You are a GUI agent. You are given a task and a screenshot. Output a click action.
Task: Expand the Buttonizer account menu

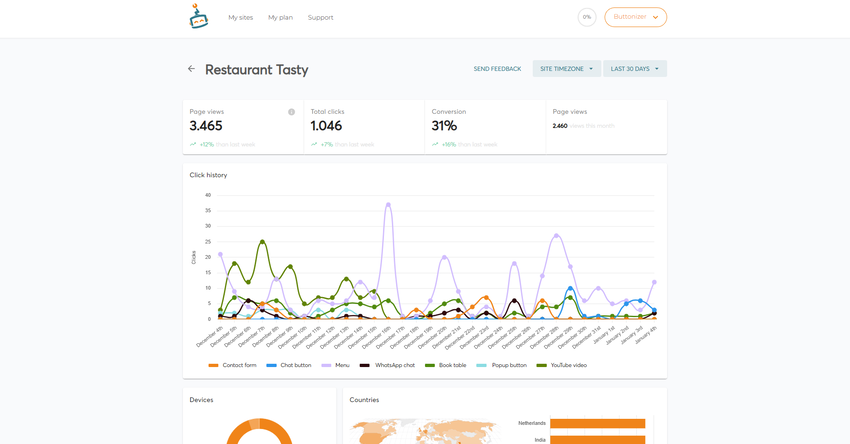pyautogui.click(x=635, y=17)
